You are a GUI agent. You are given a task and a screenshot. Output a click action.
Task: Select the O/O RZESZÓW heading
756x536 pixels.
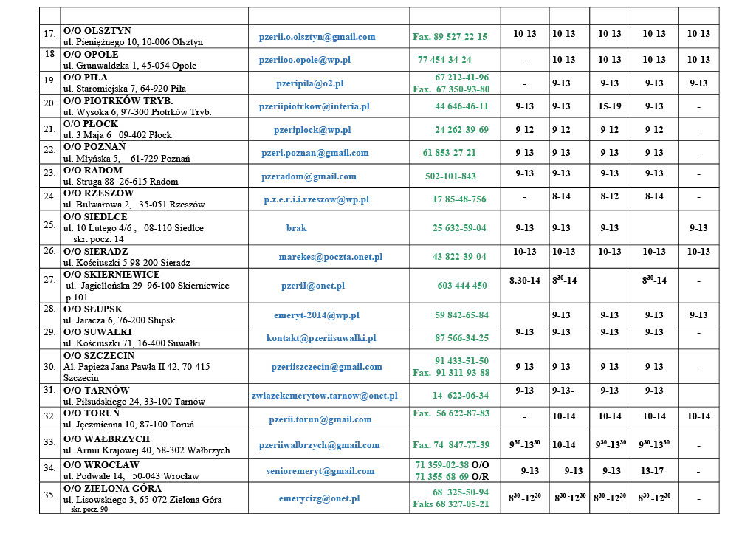pos(98,193)
